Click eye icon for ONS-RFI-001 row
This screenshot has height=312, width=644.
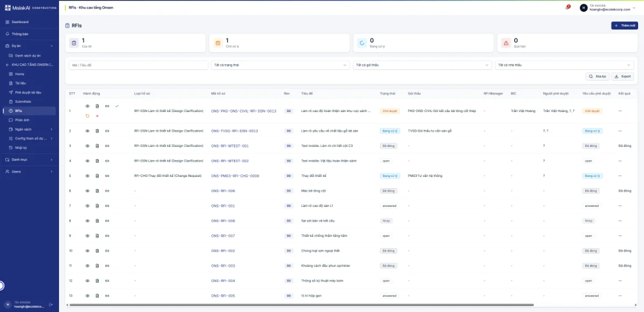87,206
